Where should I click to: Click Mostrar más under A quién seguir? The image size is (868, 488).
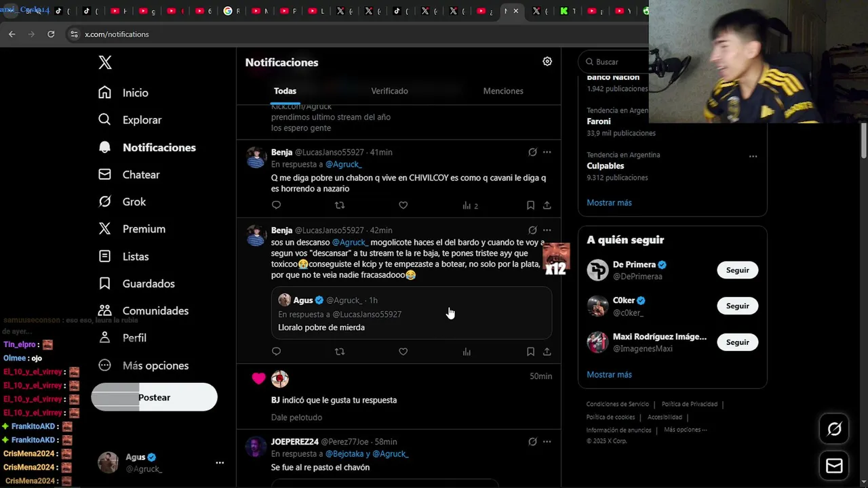click(x=609, y=375)
